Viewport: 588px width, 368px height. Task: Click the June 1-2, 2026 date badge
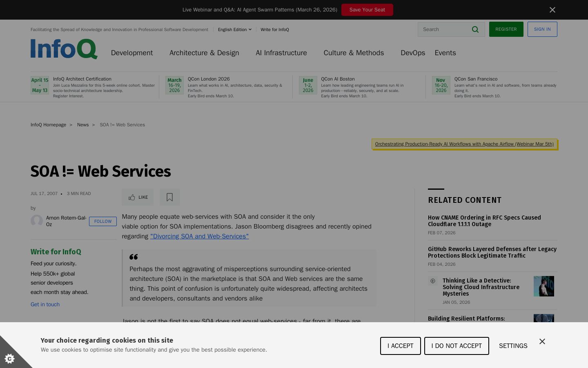coord(308,85)
